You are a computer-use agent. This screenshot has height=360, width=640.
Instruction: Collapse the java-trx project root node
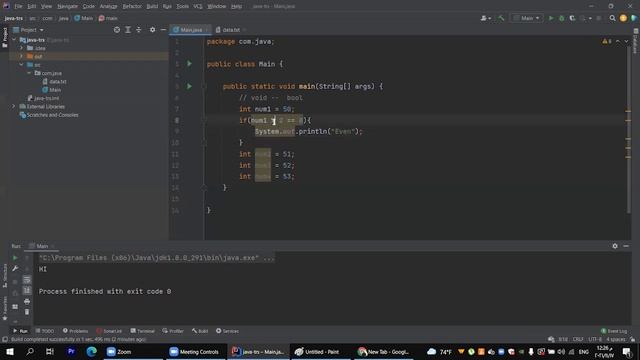tap(15, 40)
